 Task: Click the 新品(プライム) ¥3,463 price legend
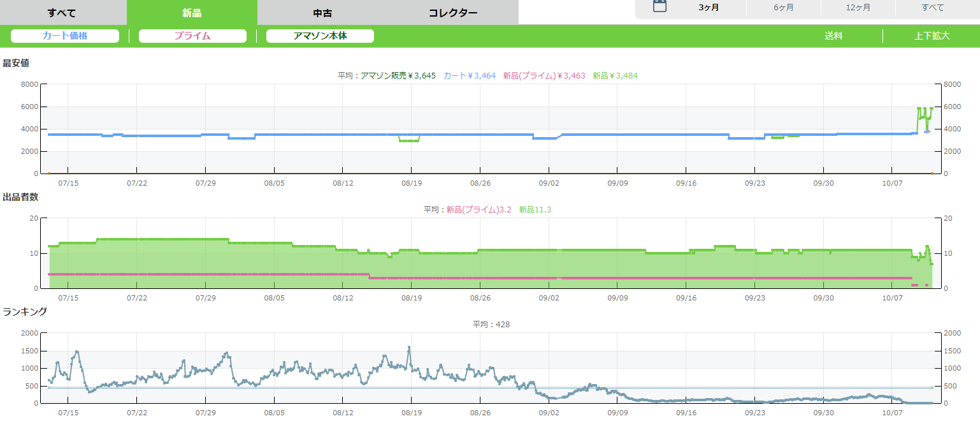pos(544,75)
